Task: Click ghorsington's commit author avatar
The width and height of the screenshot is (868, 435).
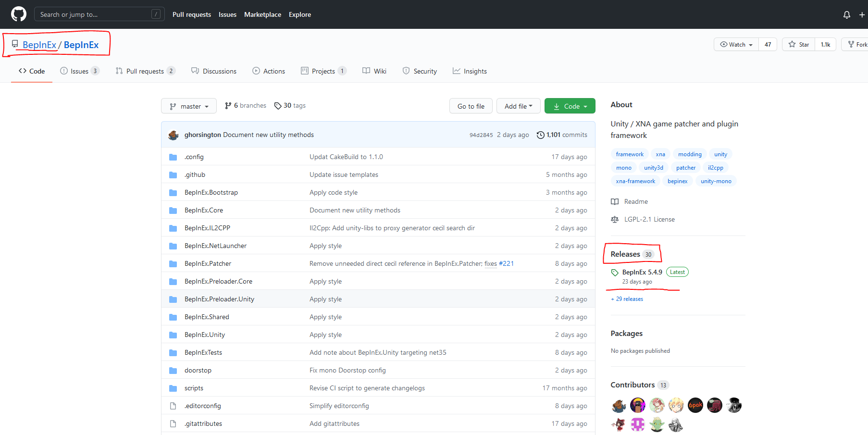Action: click(x=174, y=135)
